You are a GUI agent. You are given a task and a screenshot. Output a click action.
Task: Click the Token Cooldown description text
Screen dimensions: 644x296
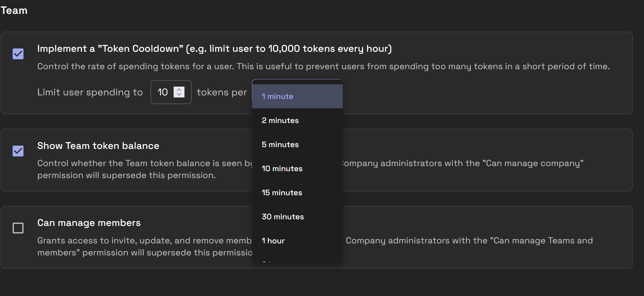click(323, 66)
